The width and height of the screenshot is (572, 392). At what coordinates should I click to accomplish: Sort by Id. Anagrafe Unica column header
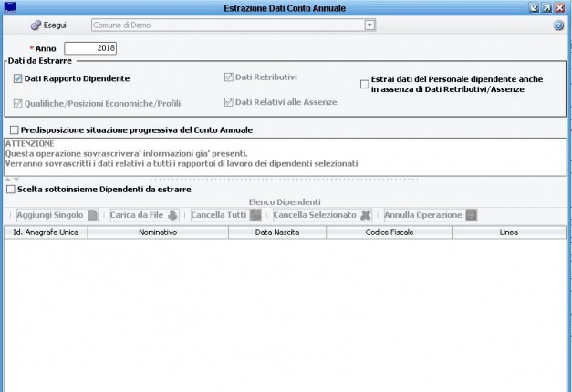(x=46, y=232)
